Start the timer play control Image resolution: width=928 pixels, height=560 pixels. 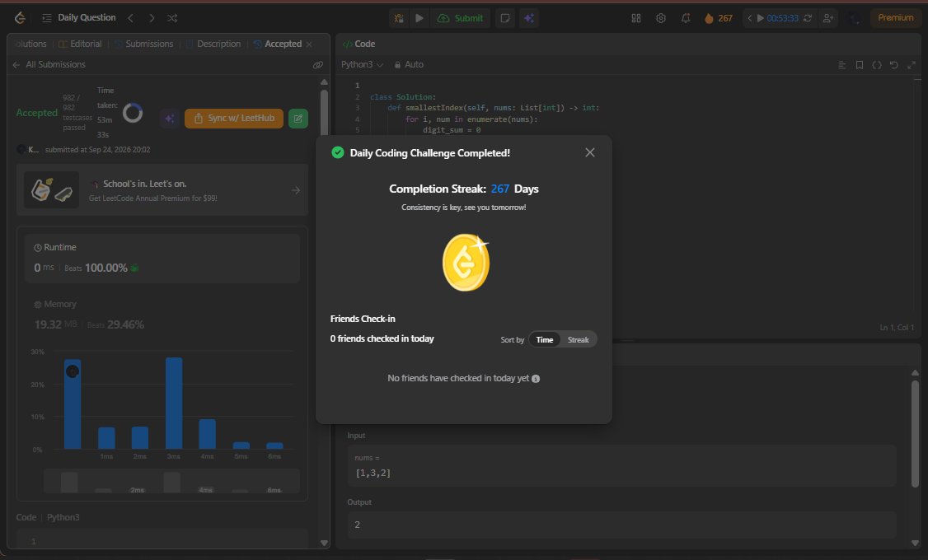pos(761,18)
